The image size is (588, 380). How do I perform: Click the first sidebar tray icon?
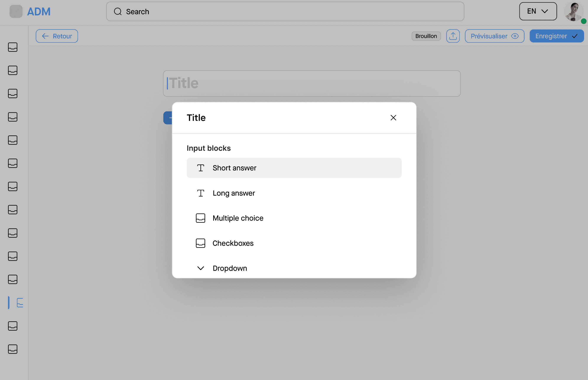13,47
